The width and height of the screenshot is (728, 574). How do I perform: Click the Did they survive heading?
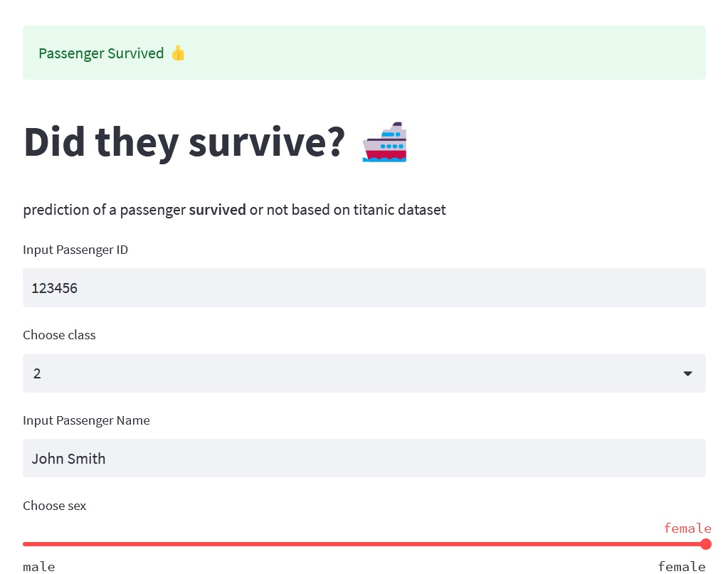(x=185, y=142)
